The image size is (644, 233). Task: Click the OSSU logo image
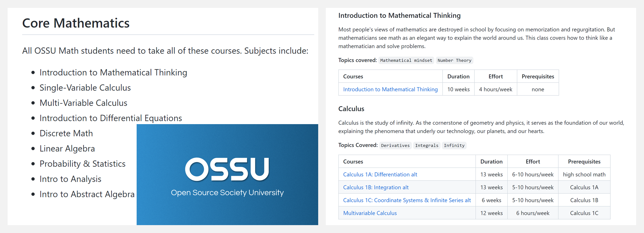227,169
